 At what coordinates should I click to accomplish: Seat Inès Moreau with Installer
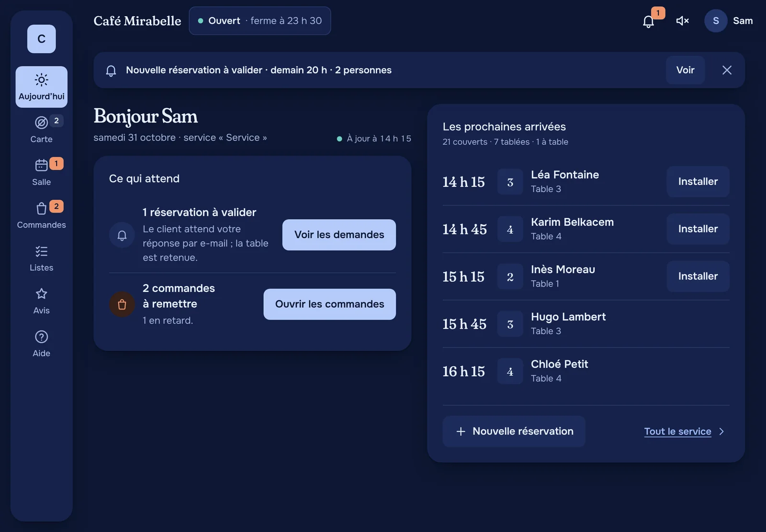pyautogui.click(x=698, y=276)
